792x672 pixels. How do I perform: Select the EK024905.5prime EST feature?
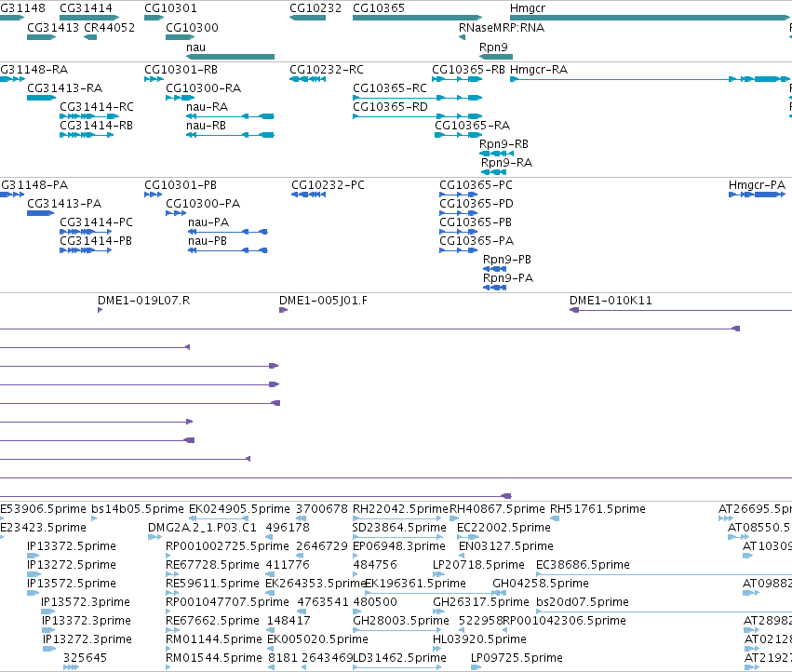(219, 518)
